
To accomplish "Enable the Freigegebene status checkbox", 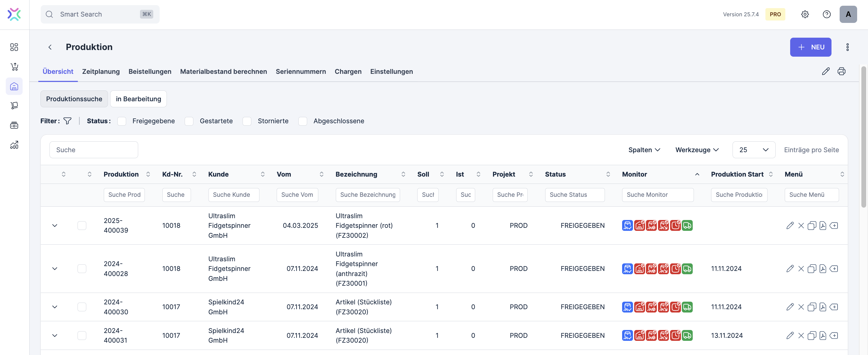I will (x=122, y=121).
